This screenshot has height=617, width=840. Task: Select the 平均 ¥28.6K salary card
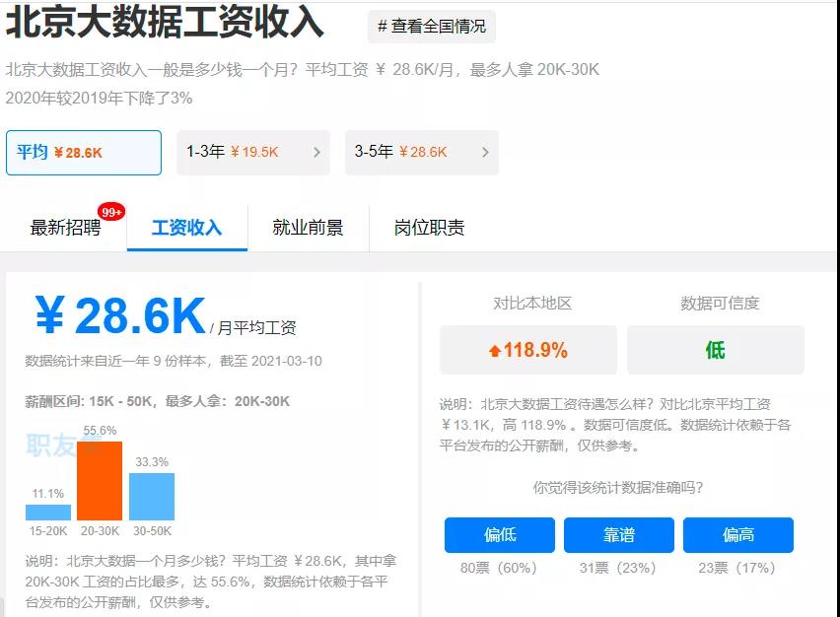point(83,153)
